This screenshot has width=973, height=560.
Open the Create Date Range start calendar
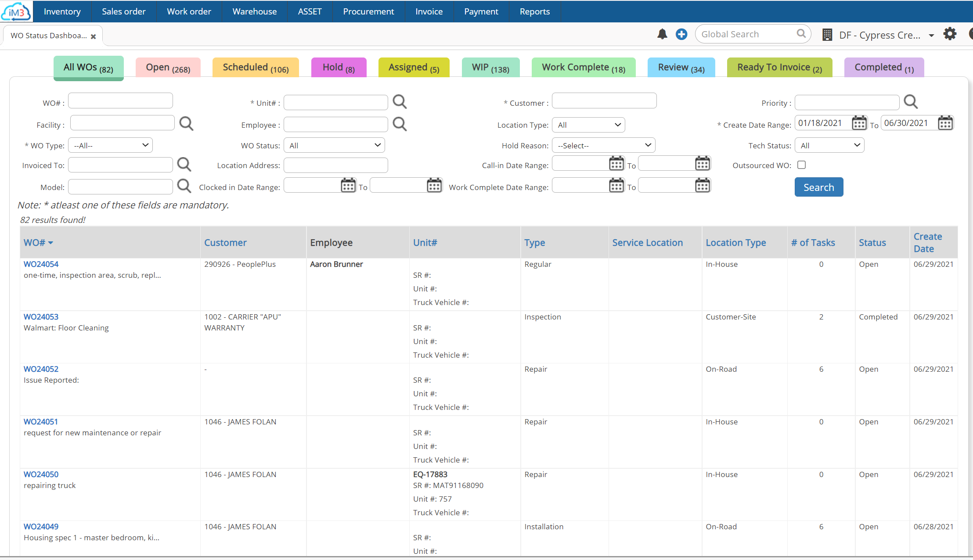[859, 122]
